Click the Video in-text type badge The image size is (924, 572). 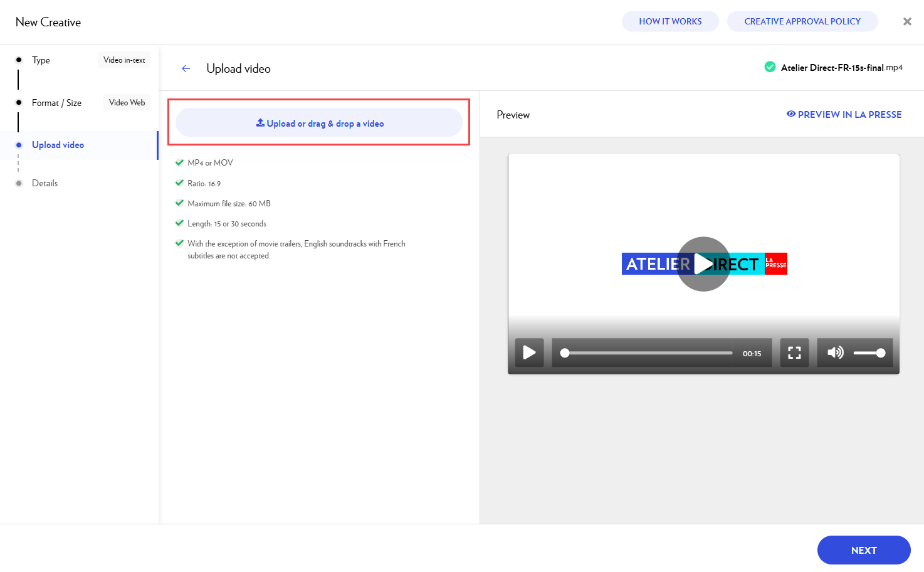124,60
